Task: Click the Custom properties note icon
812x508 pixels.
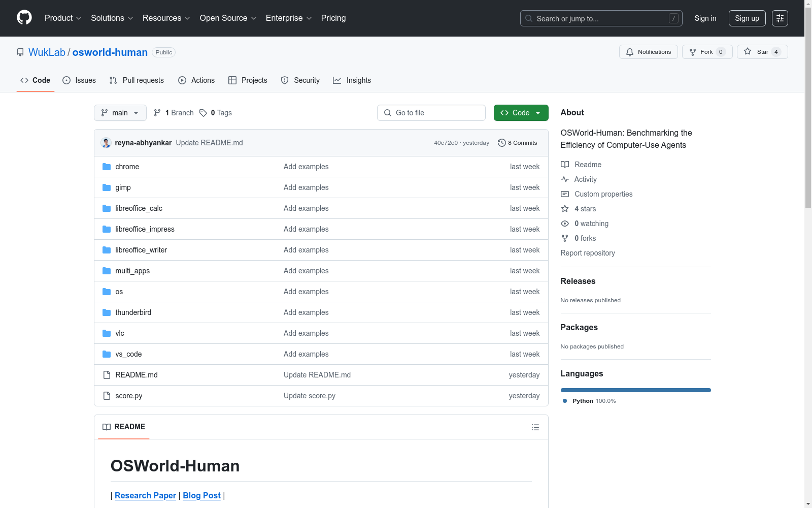Action: [x=565, y=194]
